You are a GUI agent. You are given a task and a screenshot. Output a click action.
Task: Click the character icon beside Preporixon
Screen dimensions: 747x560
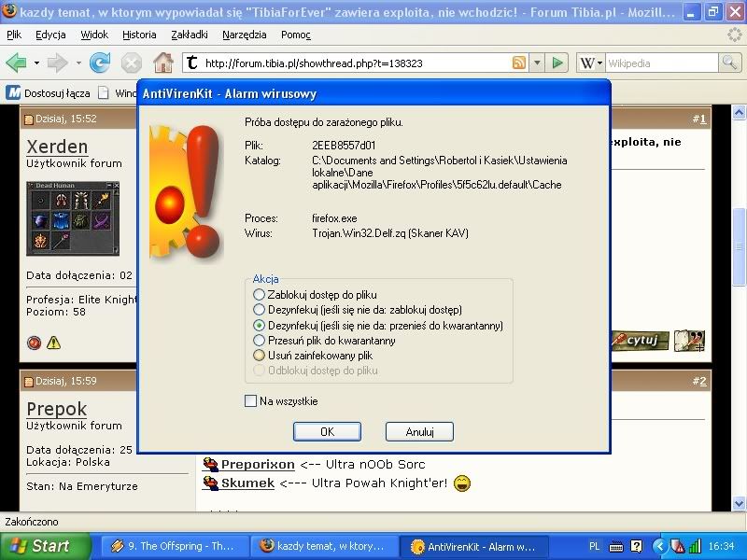pos(210,464)
